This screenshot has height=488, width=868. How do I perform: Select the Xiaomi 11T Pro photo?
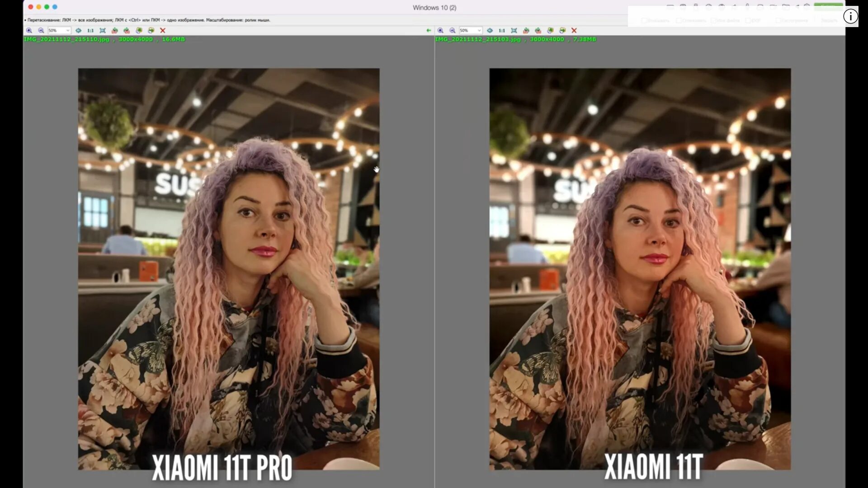pos(229,269)
